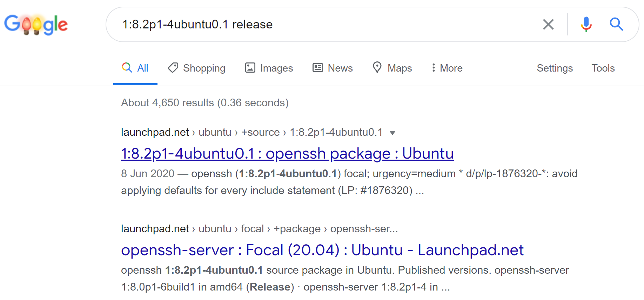Clear the search box with X icon
The image size is (644, 300).
tap(548, 25)
